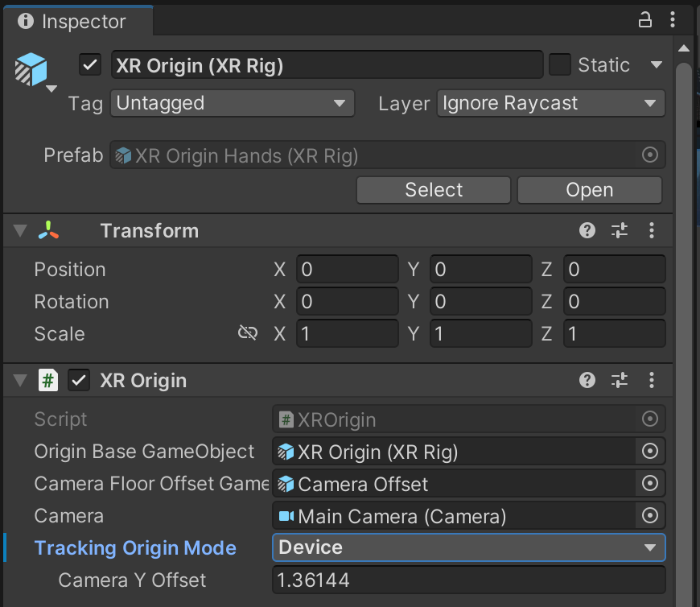Screen dimensions: 700x607
Task: Collapse the Transform component foldout
Action: click(x=19, y=232)
